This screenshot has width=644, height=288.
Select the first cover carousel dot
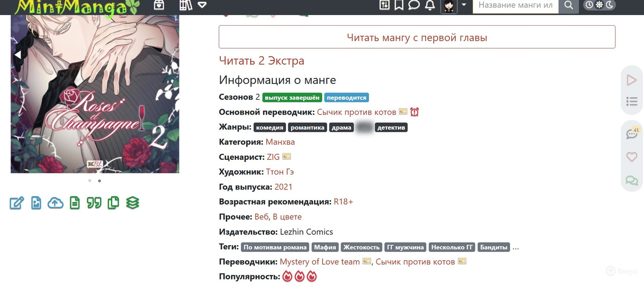click(90, 180)
